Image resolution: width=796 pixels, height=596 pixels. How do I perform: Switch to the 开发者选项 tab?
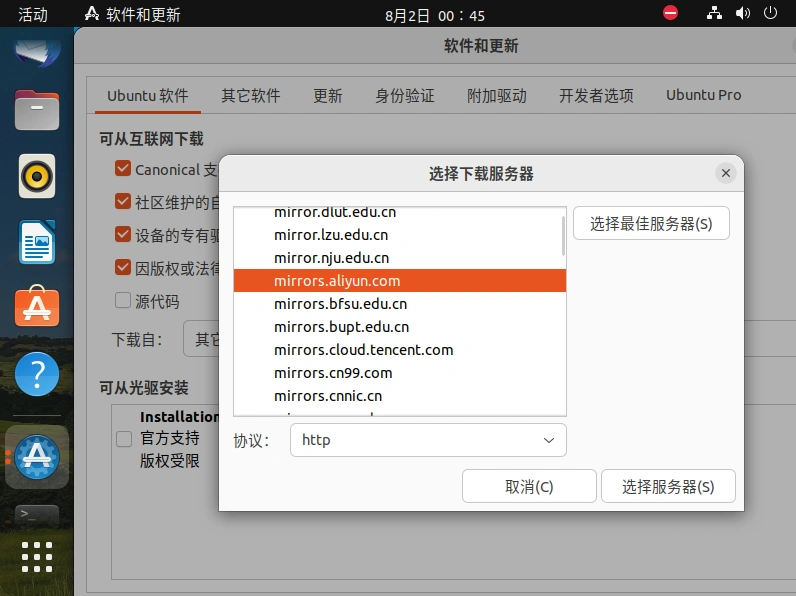(596, 95)
